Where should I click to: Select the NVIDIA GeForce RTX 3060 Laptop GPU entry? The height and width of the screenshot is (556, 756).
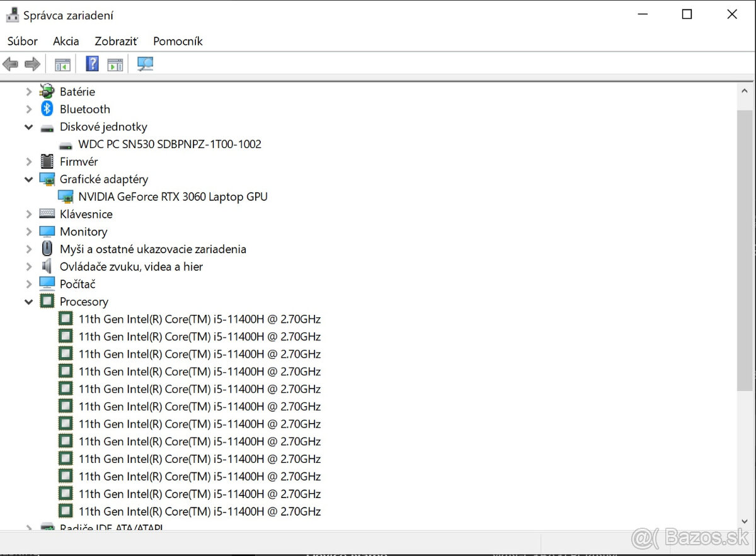coord(173,196)
